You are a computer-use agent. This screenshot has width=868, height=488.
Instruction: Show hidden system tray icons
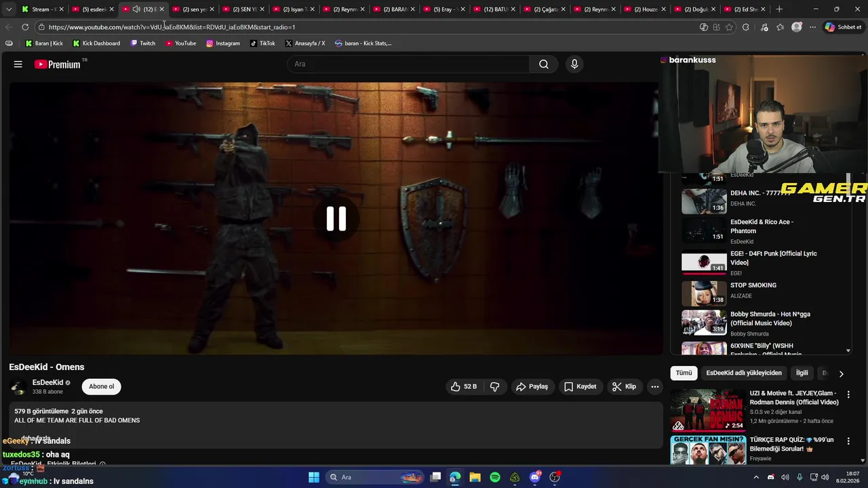click(x=756, y=477)
